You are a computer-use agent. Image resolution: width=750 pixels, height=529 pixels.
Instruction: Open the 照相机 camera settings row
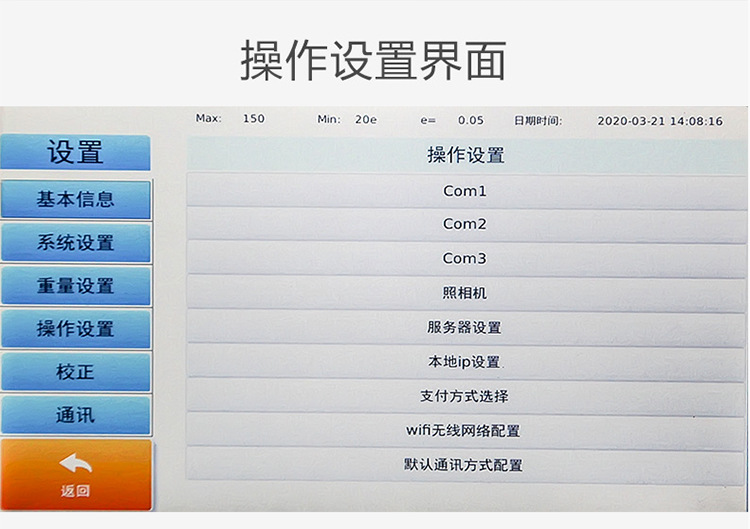(465, 293)
